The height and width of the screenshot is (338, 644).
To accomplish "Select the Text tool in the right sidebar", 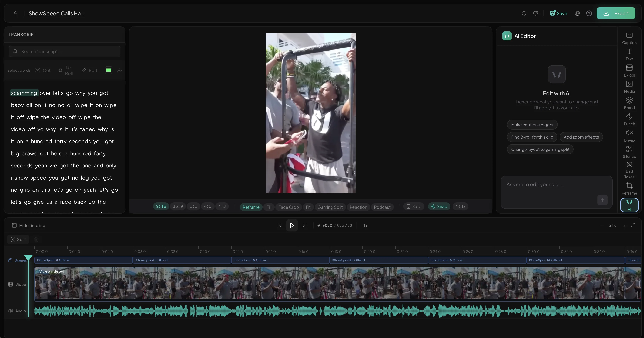I will click(x=629, y=55).
